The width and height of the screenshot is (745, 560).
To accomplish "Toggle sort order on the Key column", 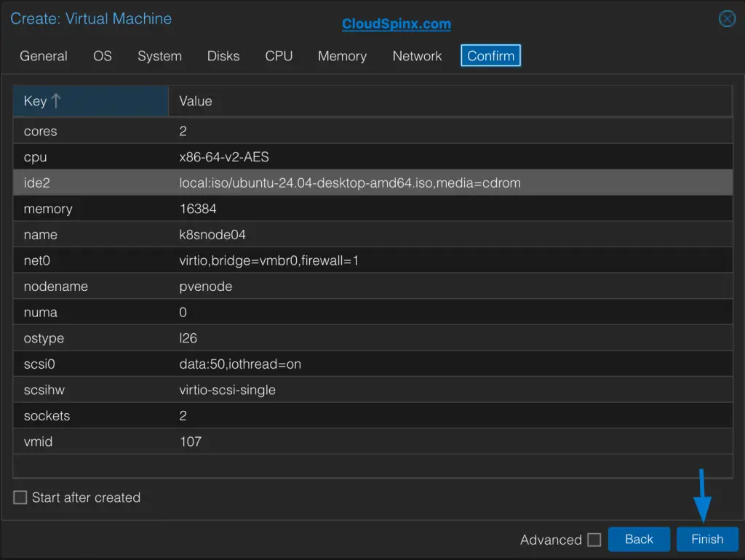I will (x=42, y=101).
